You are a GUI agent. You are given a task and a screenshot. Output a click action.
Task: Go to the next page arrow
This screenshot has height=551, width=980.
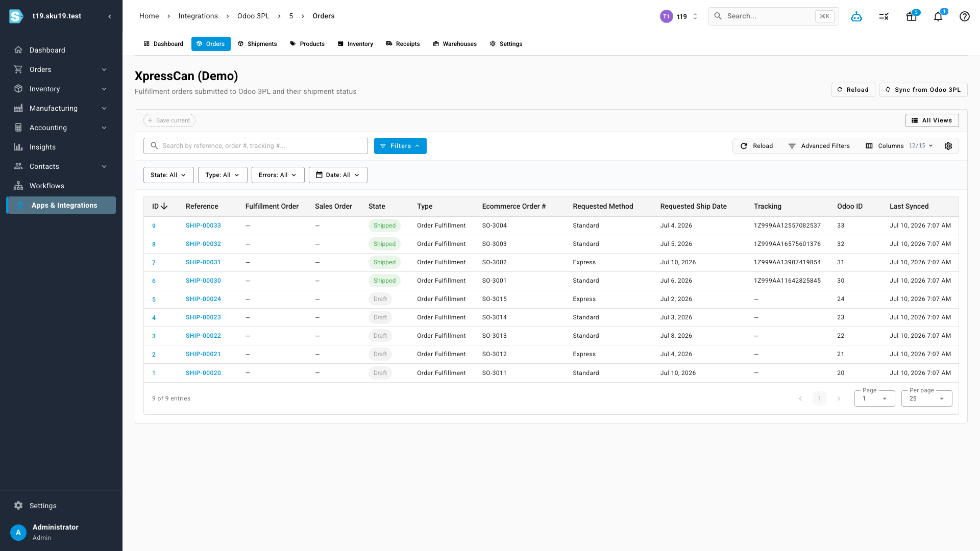(x=839, y=398)
